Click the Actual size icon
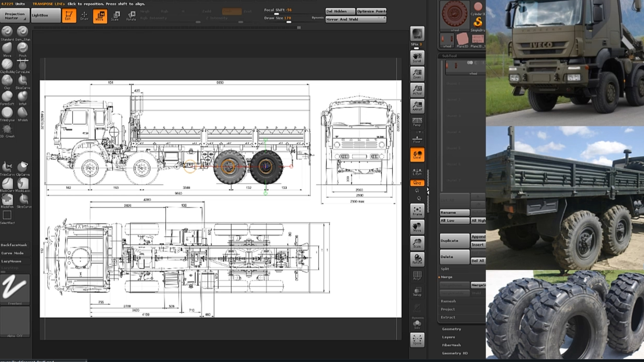The width and height of the screenshot is (644, 362). (417, 90)
